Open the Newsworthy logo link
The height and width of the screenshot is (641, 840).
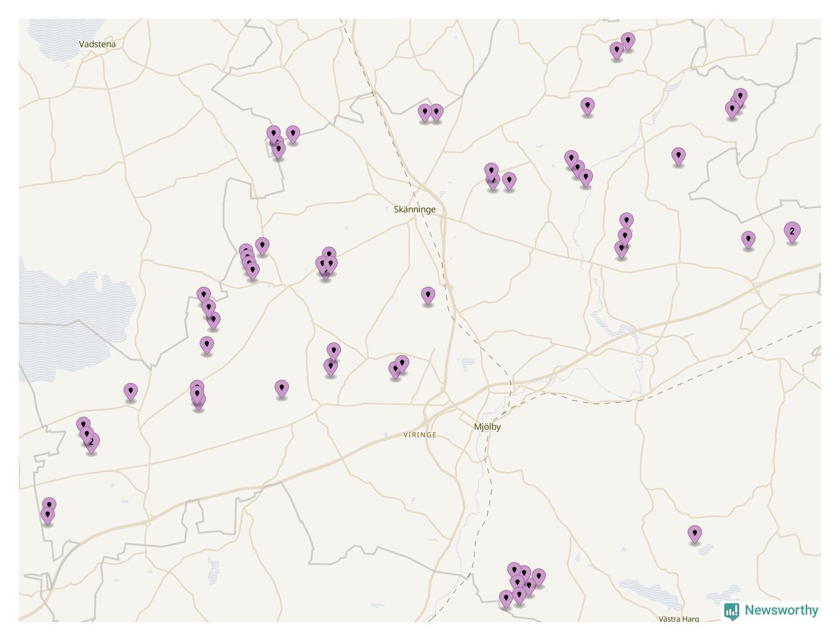click(771, 610)
